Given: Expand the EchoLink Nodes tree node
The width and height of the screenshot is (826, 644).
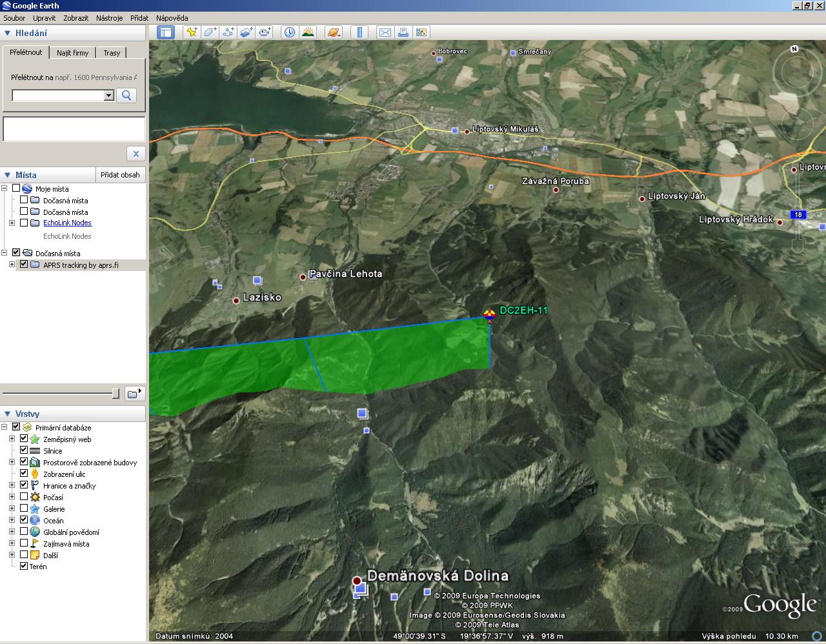Looking at the screenshot, I should point(12,223).
